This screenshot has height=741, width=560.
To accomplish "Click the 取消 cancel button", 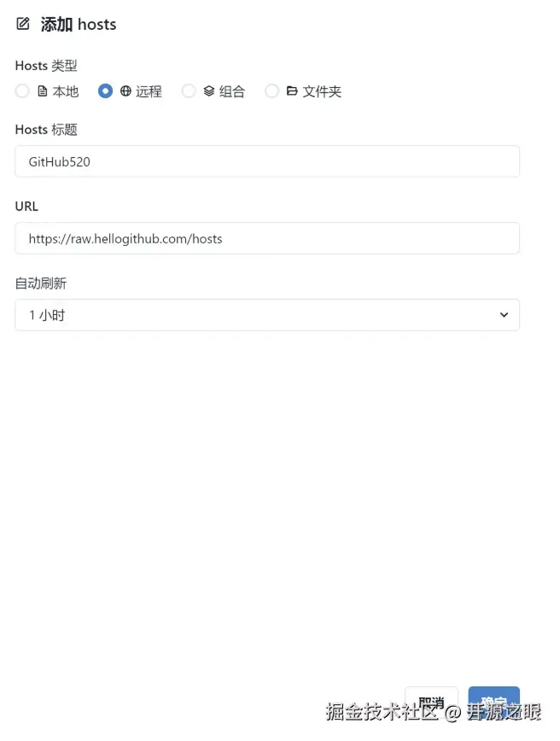I will coord(431,701).
